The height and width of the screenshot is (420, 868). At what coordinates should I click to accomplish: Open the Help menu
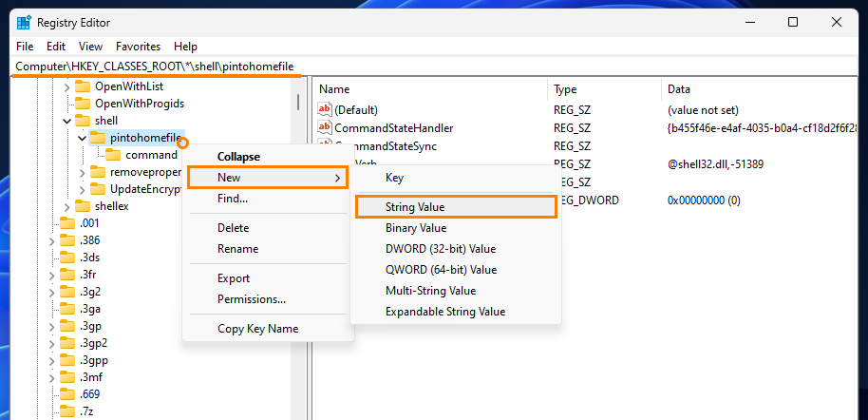(185, 47)
